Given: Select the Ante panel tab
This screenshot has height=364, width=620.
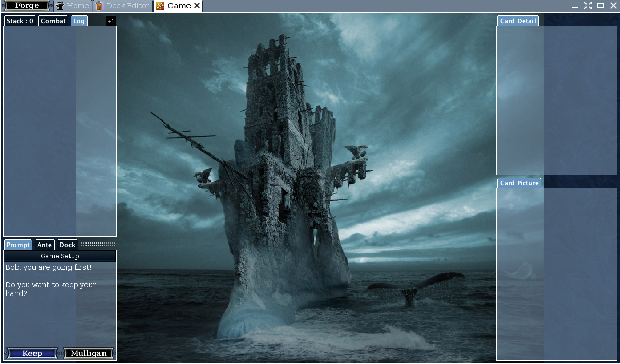Looking at the screenshot, I should pos(45,245).
